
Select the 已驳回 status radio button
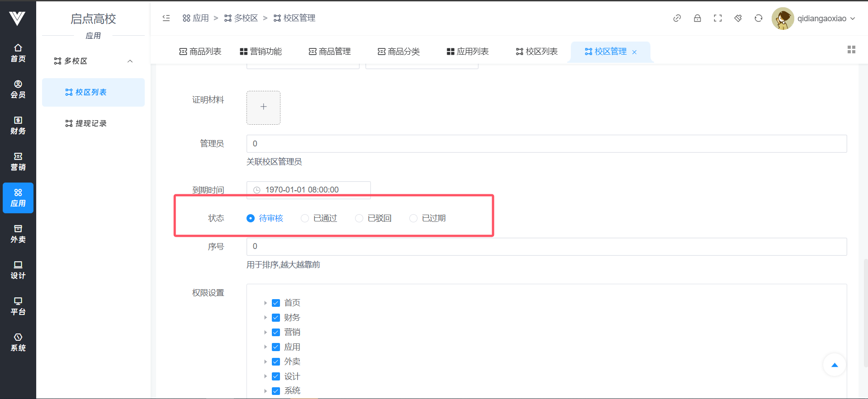point(359,218)
